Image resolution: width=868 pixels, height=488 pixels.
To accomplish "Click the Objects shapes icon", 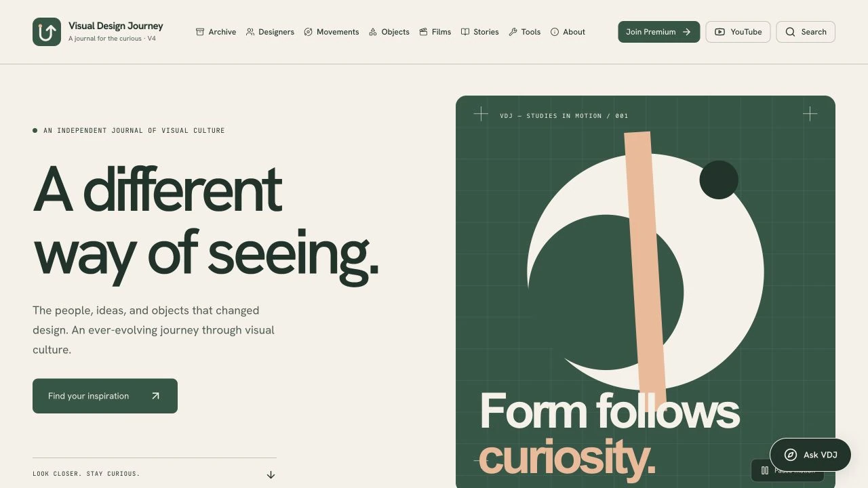I will (373, 32).
